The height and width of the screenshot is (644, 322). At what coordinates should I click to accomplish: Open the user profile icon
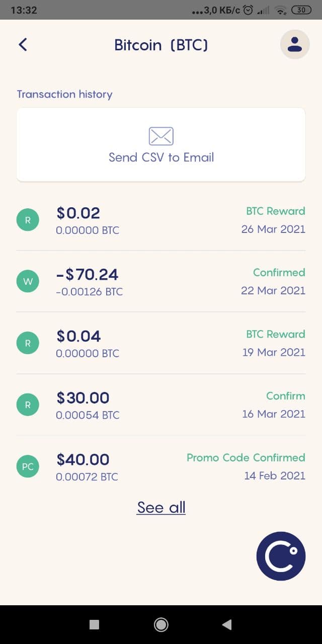295,45
